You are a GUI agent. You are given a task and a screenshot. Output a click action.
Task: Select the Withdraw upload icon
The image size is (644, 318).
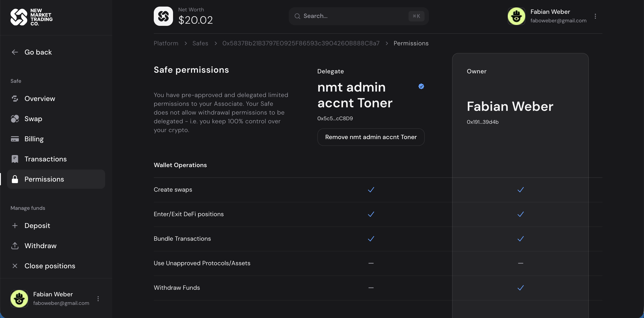pos(15,246)
